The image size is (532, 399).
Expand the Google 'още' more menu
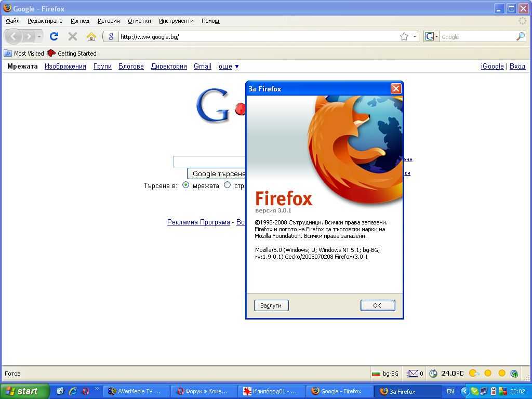[x=229, y=66]
